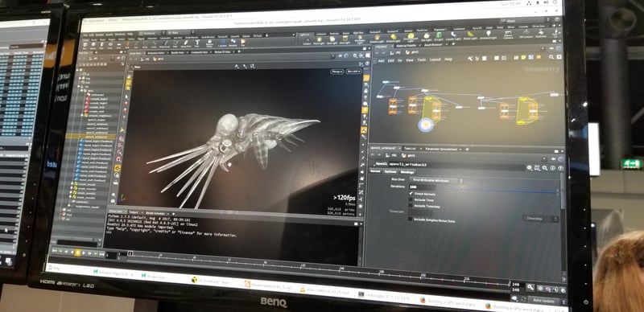
Task: Toggle the Finish Kernels checkbox
Action: tap(411, 194)
